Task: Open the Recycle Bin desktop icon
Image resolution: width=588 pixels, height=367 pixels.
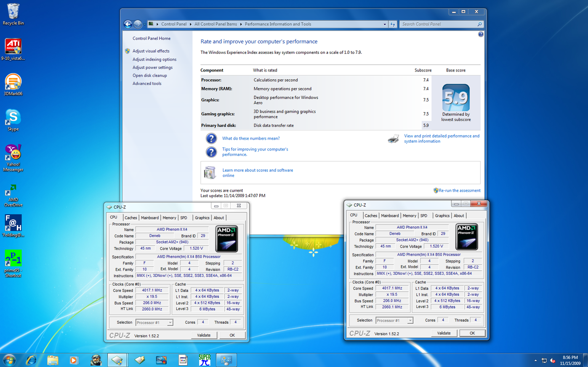Action: click(13, 14)
